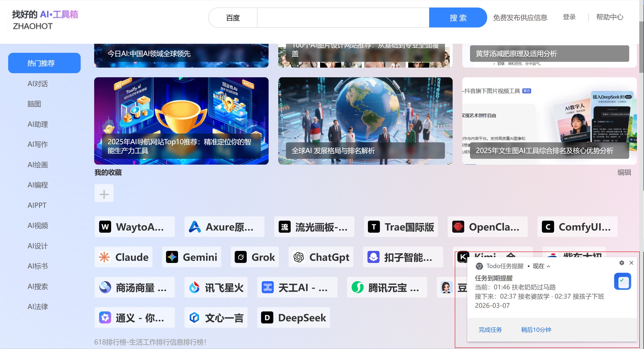Open notification settings gear icon

[621, 263]
